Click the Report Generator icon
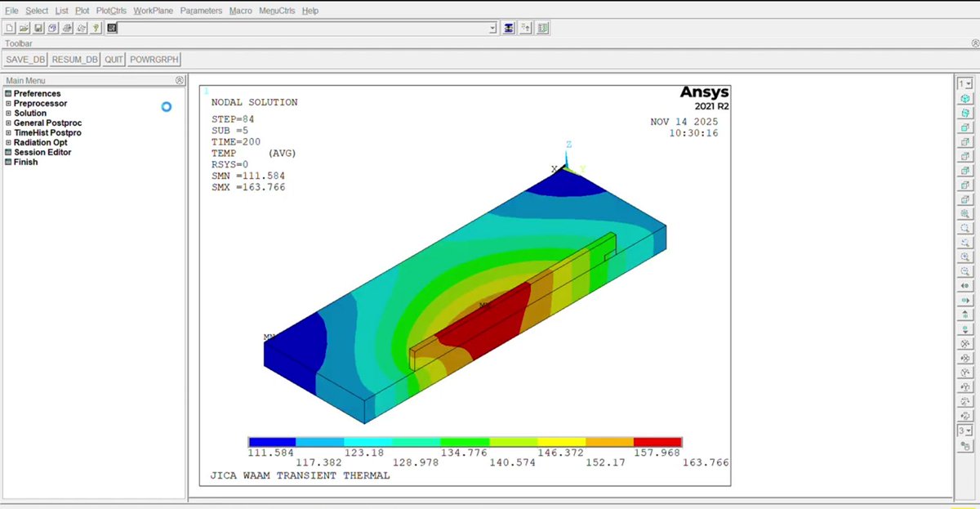This screenshot has height=509, width=980. (82, 28)
